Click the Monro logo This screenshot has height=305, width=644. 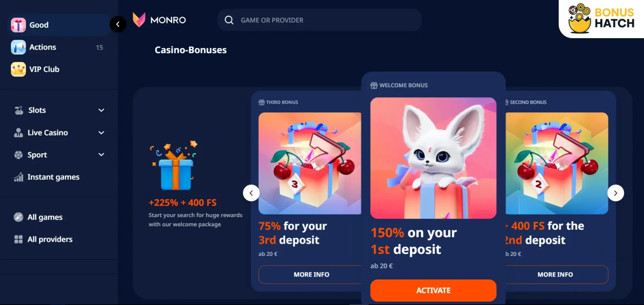tap(159, 20)
